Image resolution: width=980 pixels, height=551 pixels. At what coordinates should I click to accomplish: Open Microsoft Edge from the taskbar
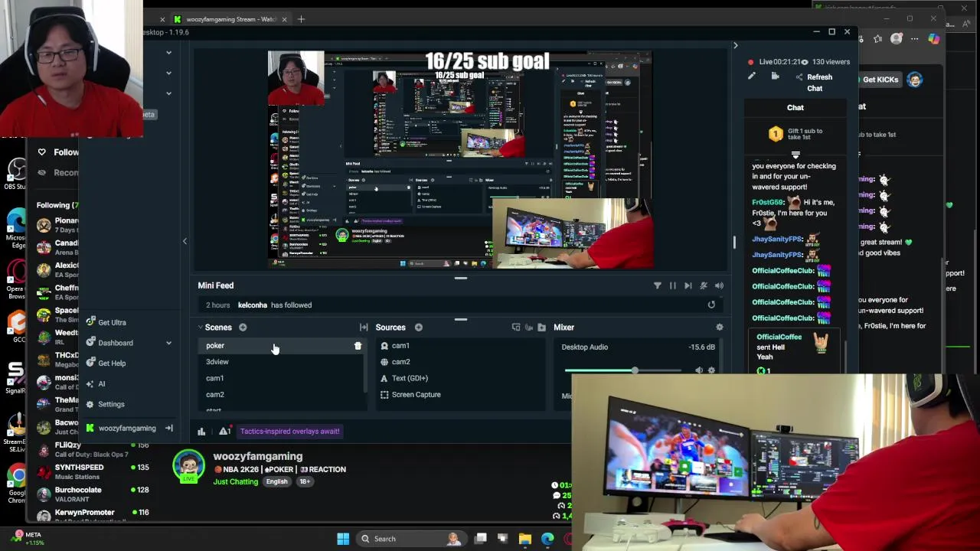tap(547, 539)
